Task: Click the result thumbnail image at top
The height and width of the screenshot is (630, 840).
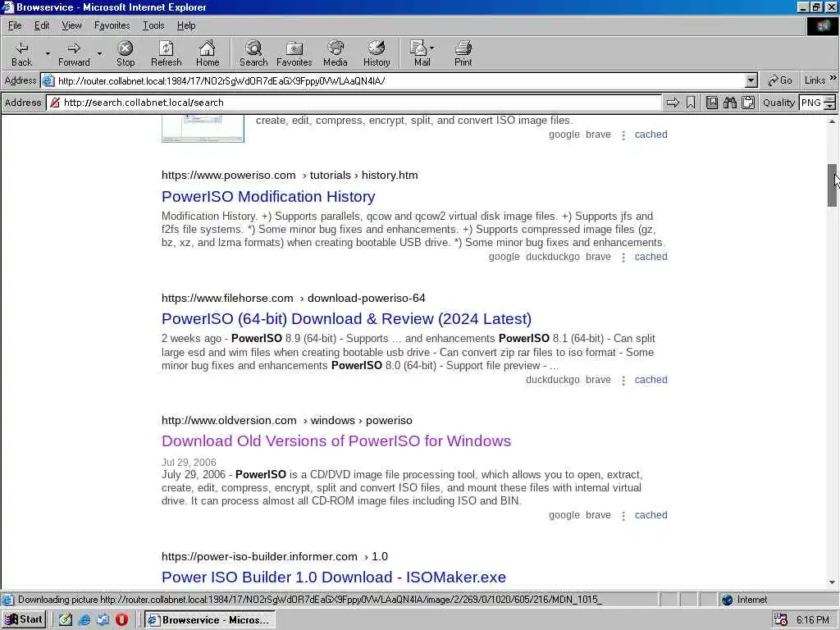Action: (203, 129)
